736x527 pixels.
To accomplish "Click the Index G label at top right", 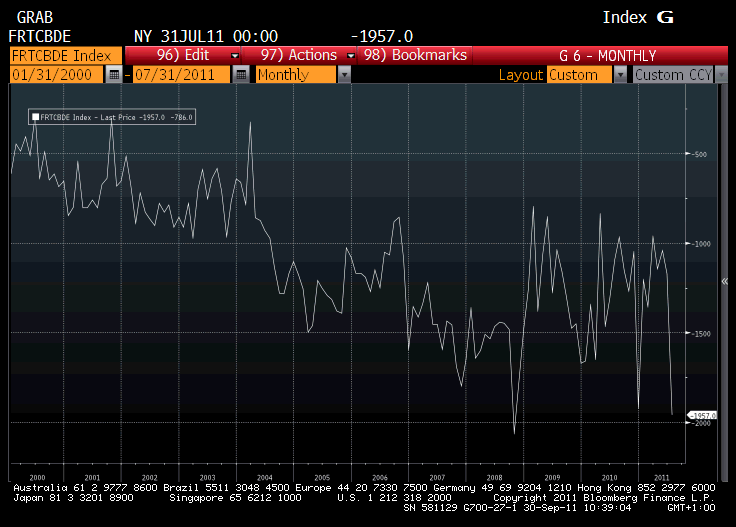I will point(638,17).
